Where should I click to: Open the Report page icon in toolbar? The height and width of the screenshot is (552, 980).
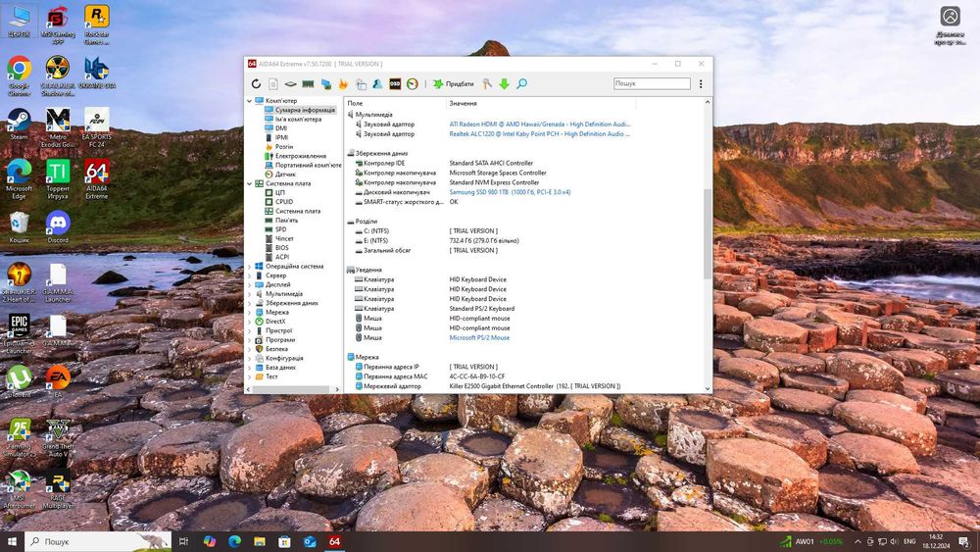[273, 84]
